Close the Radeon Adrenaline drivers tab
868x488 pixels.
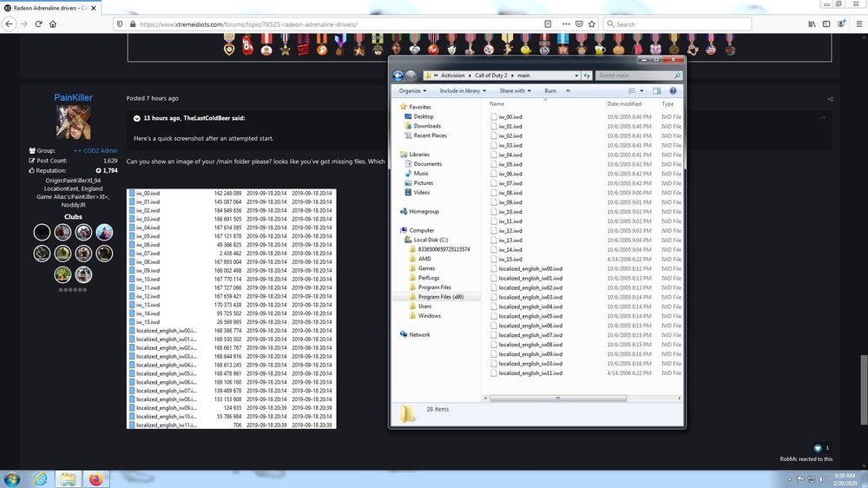(94, 8)
